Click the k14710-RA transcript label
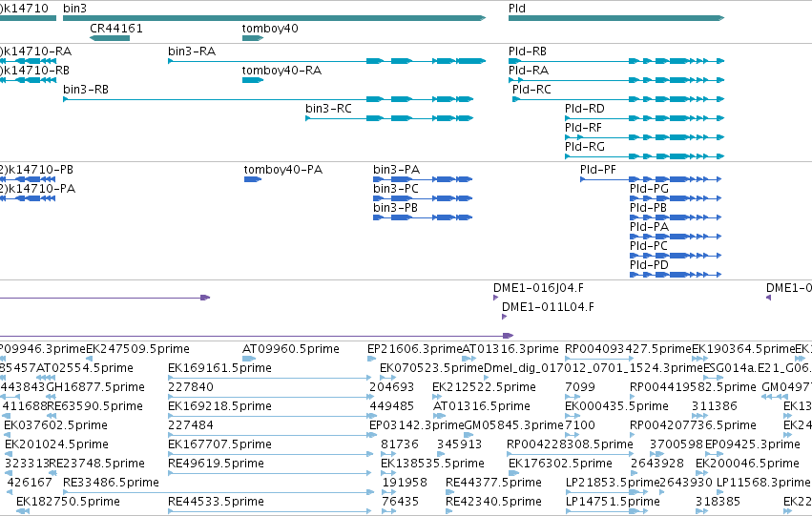This screenshot has width=812, height=516. (x=35, y=52)
